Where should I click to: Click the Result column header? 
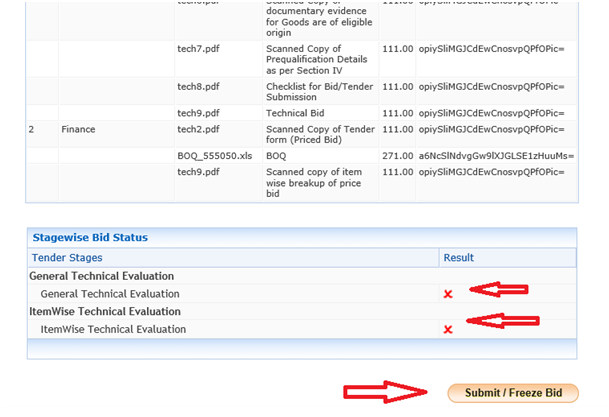click(458, 258)
